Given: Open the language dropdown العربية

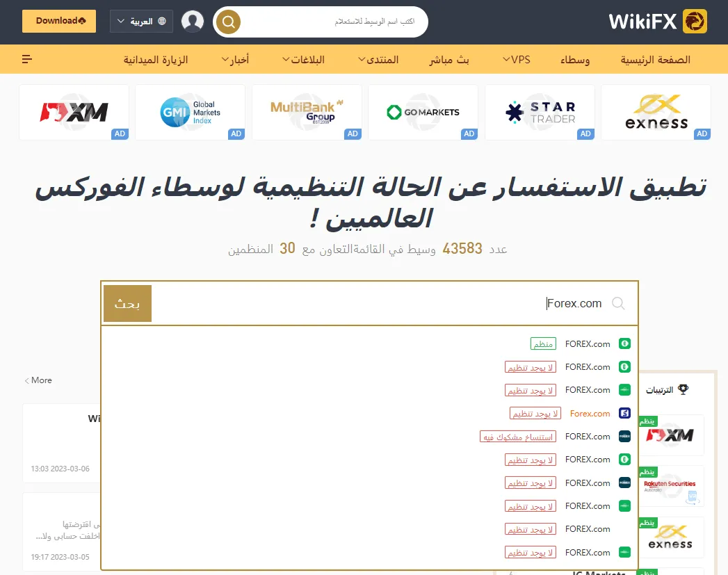Looking at the screenshot, I should pyautogui.click(x=141, y=22).
